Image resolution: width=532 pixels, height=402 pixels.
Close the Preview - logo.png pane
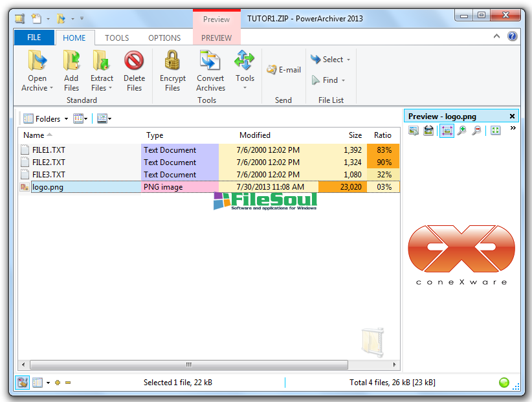(512, 117)
